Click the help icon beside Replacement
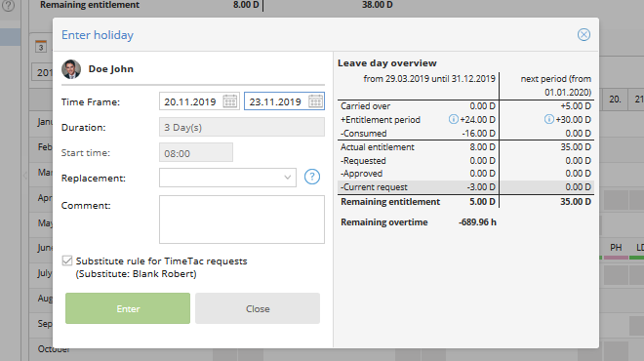This screenshot has width=644, height=361. click(x=312, y=177)
